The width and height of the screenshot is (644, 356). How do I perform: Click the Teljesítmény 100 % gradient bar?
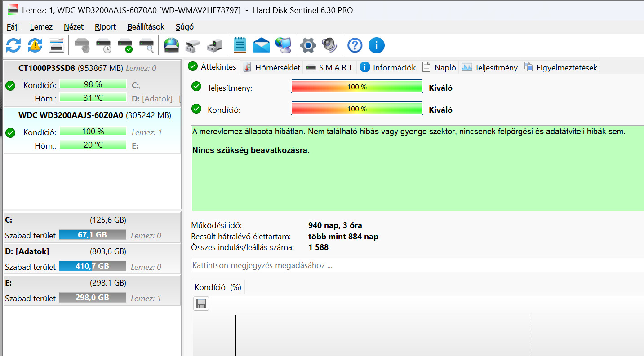coord(357,87)
